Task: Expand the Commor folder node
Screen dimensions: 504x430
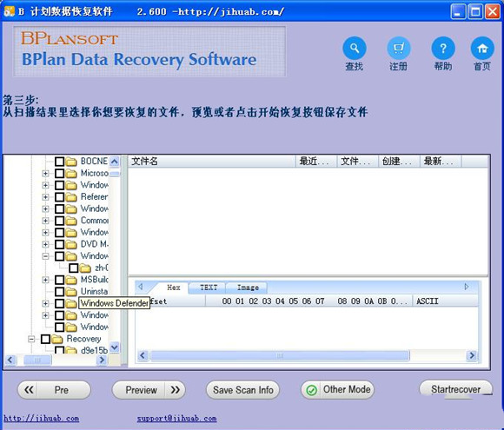Action: point(45,221)
